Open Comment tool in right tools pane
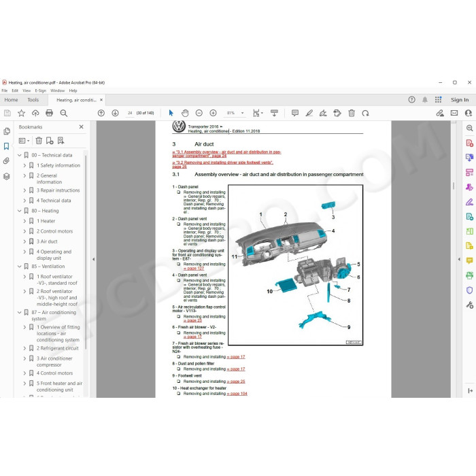The image size is (476, 476). coord(469,260)
